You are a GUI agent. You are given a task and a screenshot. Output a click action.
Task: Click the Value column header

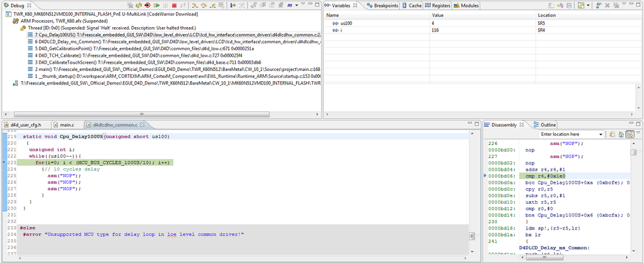(483, 15)
